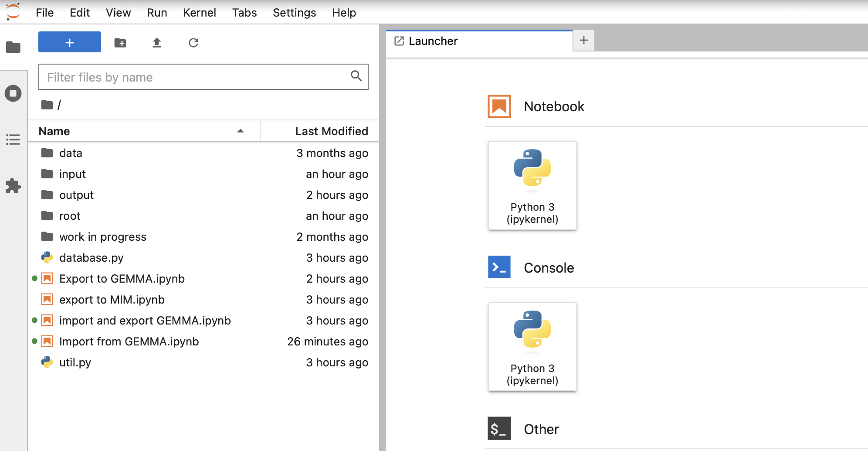
Task: Click the Filter files by name field
Action: [196, 77]
